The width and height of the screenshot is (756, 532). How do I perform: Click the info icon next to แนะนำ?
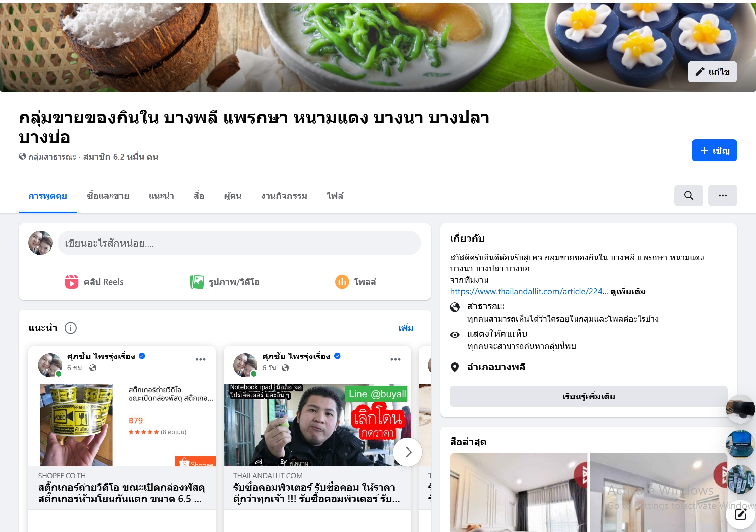pos(71,328)
